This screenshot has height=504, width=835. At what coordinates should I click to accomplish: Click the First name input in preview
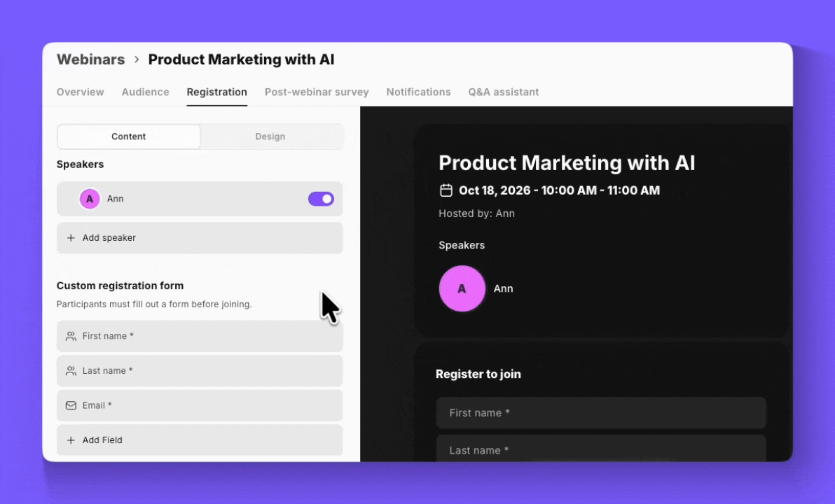(x=601, y=413)
